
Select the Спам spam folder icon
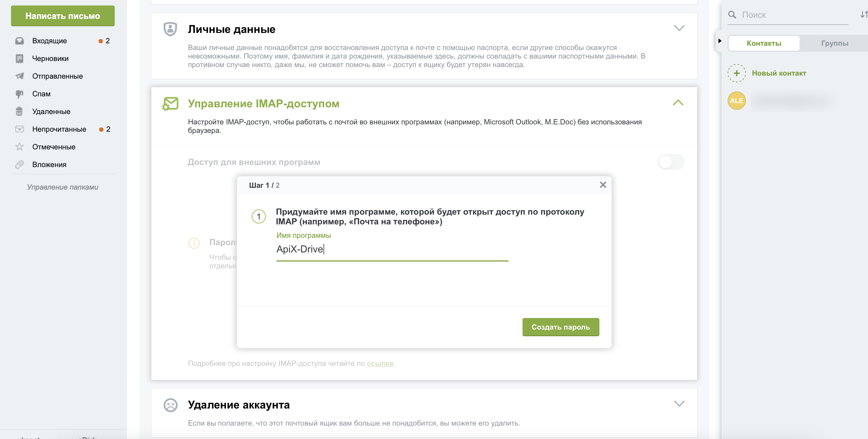[x=19, y=94]
